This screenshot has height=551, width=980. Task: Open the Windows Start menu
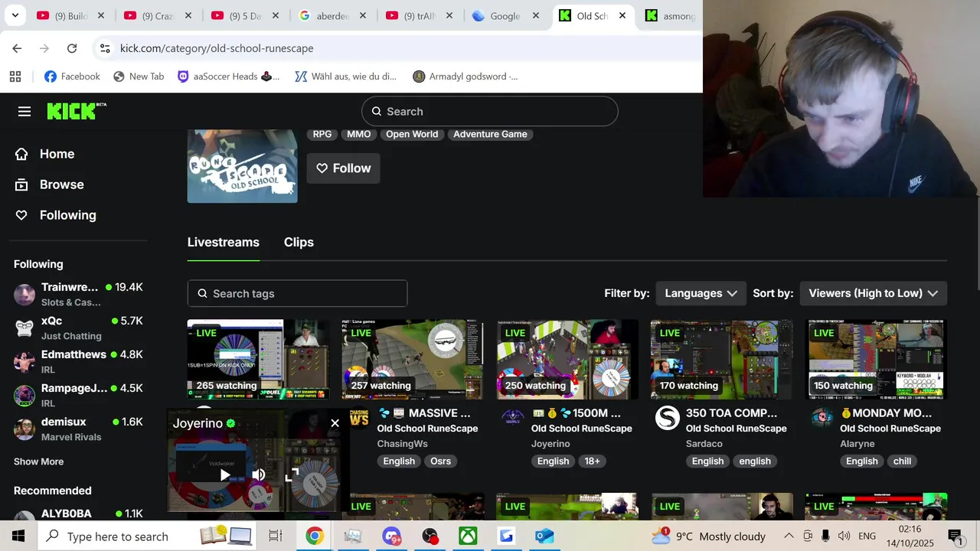pyautogui.click(x=18, y=536)
